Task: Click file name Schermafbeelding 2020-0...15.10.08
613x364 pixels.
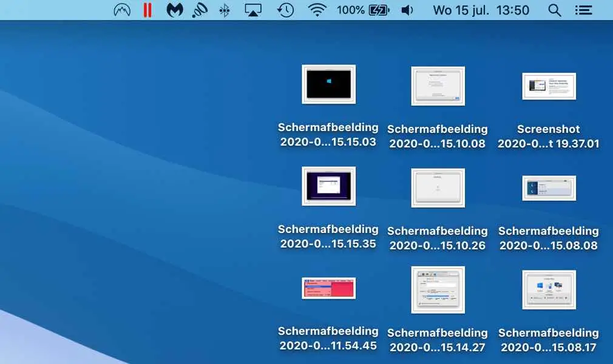Action: (x=438, y=136)
